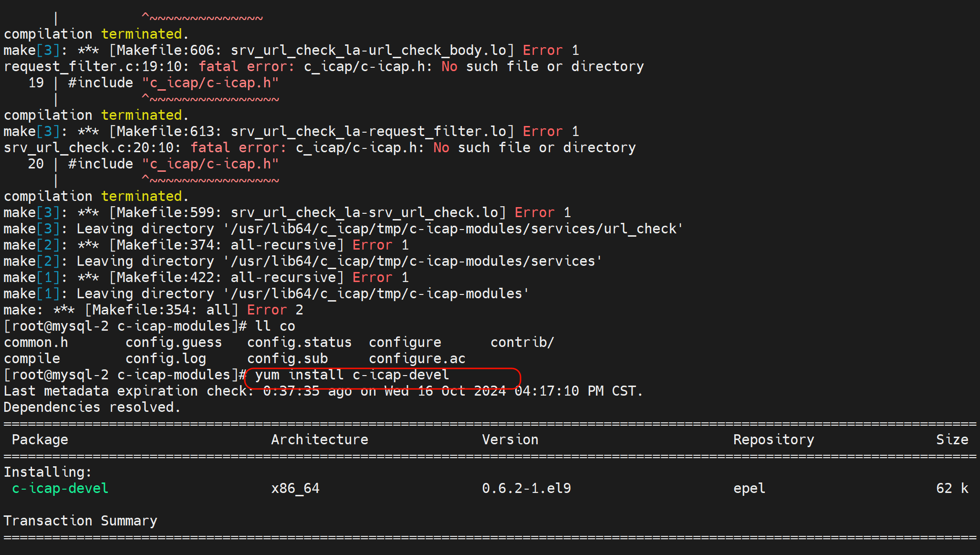
Task: Click the config.status file name
Action: (299, 343)
